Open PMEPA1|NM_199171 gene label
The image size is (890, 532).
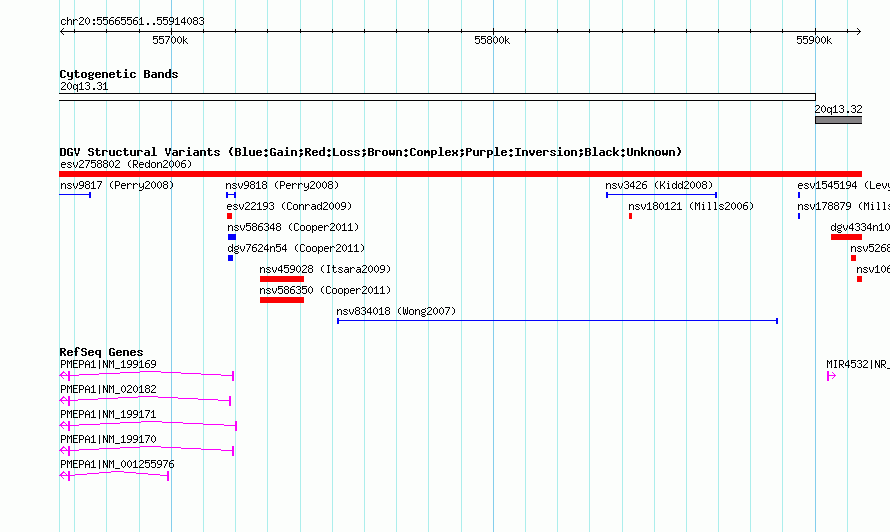point(108,414)
